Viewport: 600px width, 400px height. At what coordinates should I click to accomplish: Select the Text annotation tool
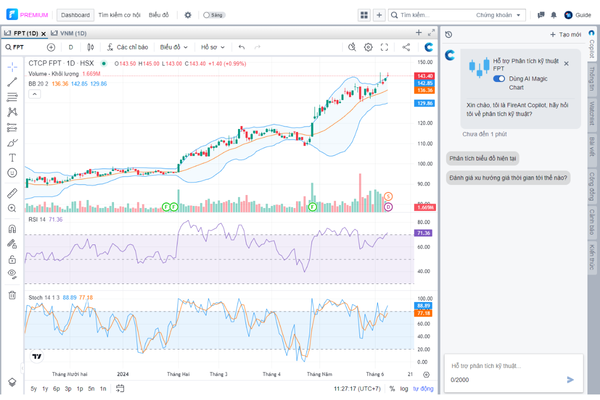point(12,158)
